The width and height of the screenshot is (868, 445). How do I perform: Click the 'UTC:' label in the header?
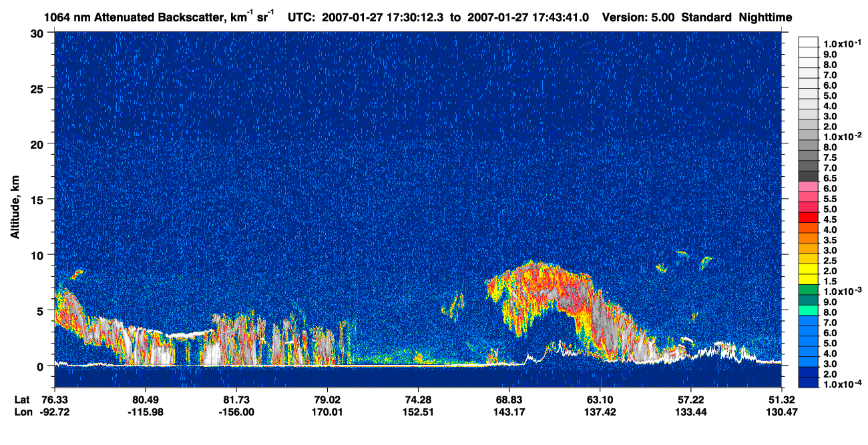[302, 17]
